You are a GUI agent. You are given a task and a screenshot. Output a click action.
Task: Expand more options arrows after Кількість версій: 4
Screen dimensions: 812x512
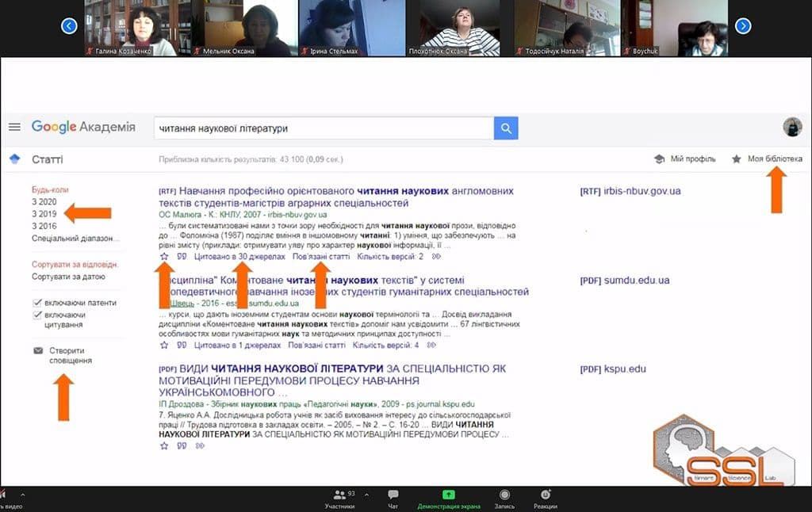[431, 345]
